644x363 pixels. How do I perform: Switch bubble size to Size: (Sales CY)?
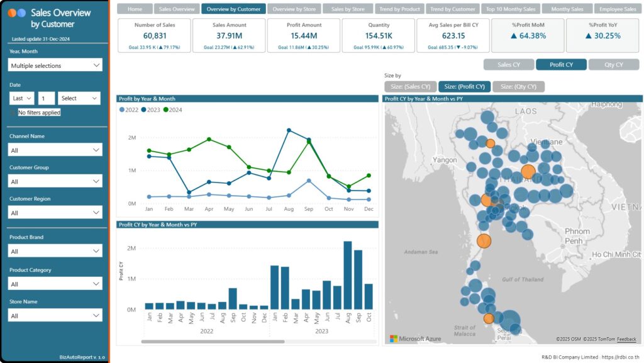(410, 87)
